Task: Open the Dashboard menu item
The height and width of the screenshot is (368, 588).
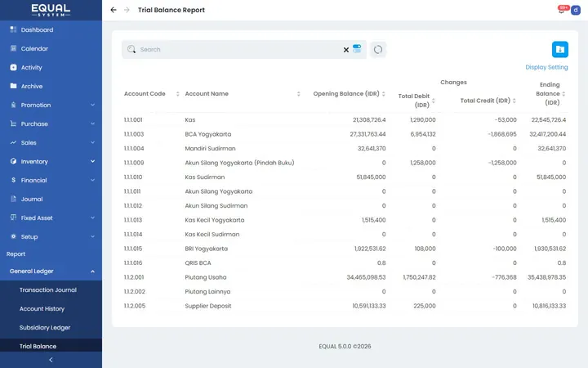Action: pyautogui.click(x=37, y=29)
